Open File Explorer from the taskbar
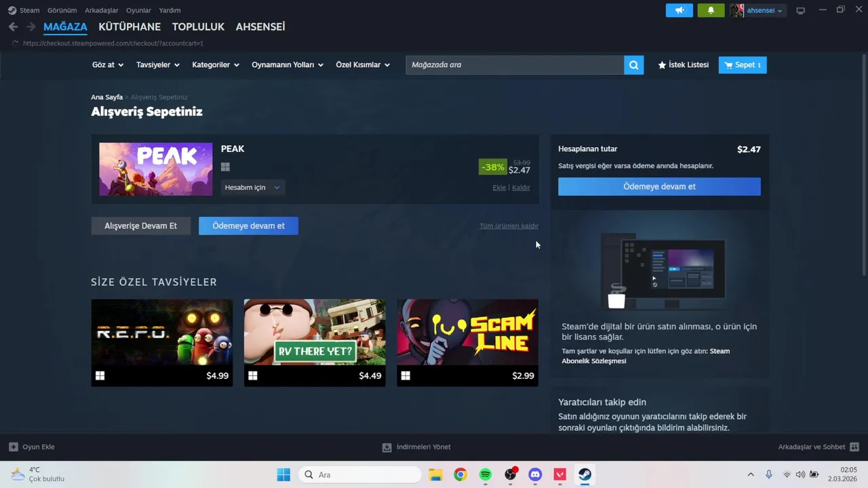The width and height of the screenshot is (868, 488). coord(435,474)
